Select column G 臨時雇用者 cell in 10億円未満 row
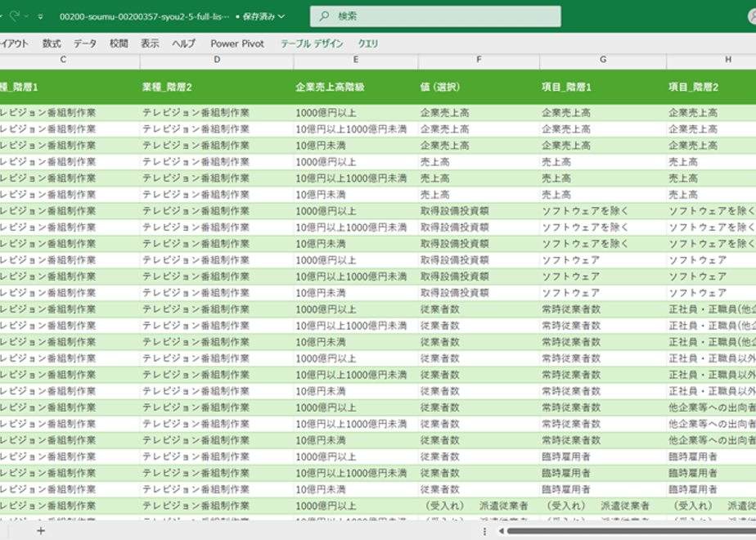This screenshot has height=540, width=756. tap(603, 490)
